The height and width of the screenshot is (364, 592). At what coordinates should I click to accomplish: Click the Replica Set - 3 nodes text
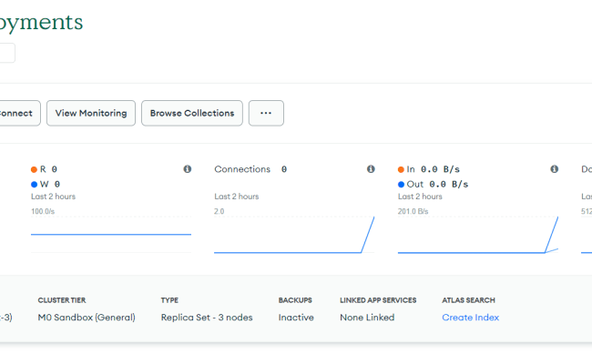pyautogui.click(x=207, y=318)
